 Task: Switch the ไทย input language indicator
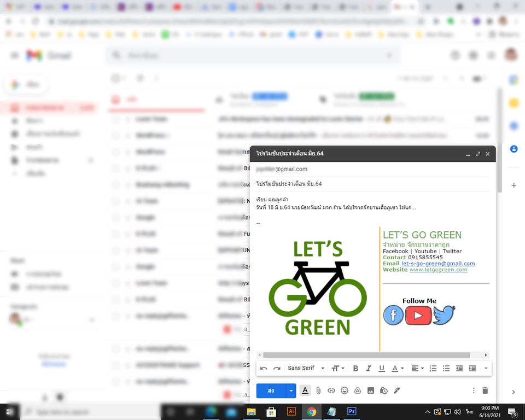(x=469, y=412)
